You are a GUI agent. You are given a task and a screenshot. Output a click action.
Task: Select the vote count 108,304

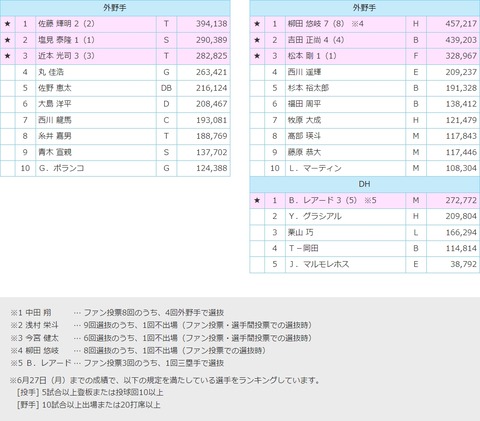(461, 168)
